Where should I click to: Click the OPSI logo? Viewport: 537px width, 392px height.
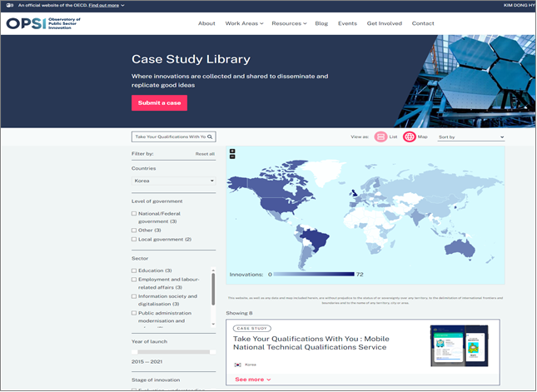(43, 23)
